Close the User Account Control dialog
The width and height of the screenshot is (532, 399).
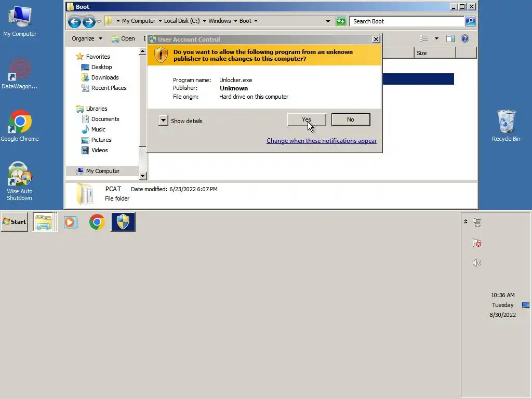[x=376, y=39]
